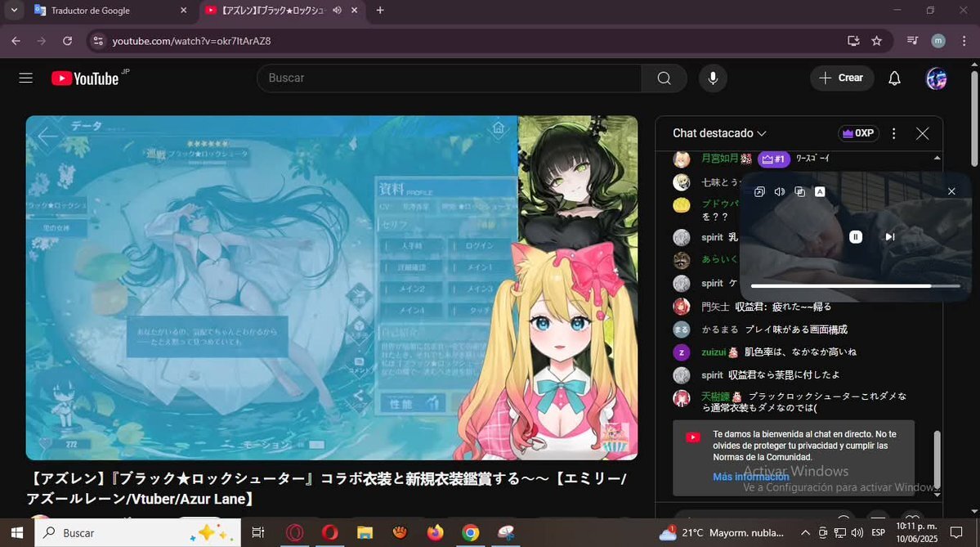Click the video title text

(326, 488)
